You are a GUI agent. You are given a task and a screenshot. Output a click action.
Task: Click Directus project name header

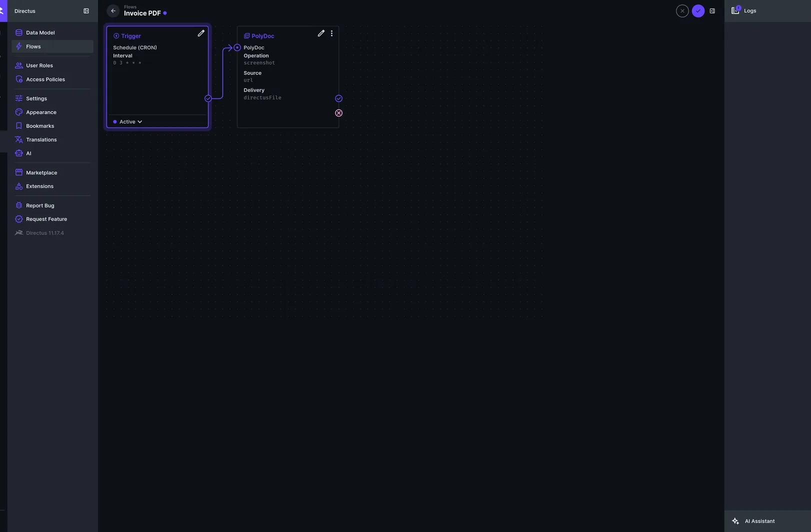(25, 11)
